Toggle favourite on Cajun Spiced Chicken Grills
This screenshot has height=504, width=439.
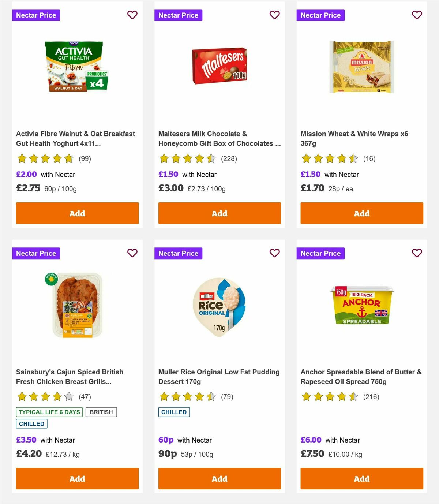pyautogui.click(x=132, y=253)
